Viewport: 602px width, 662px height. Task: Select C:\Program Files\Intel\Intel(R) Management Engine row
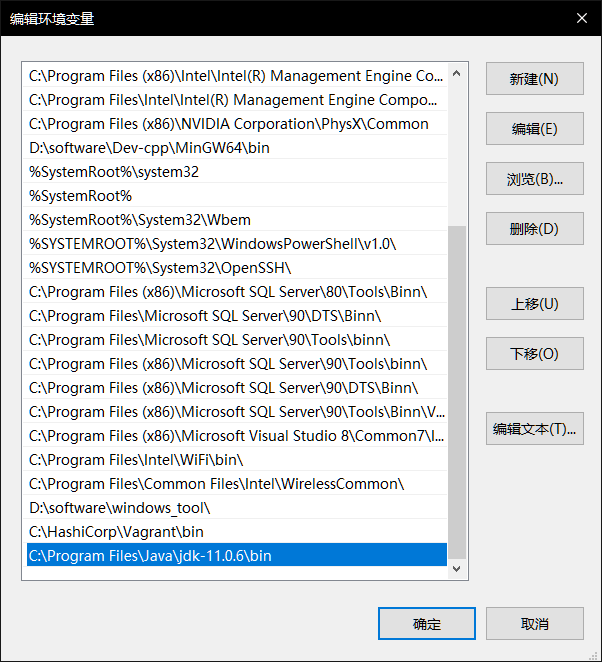[x=237, y=100]
